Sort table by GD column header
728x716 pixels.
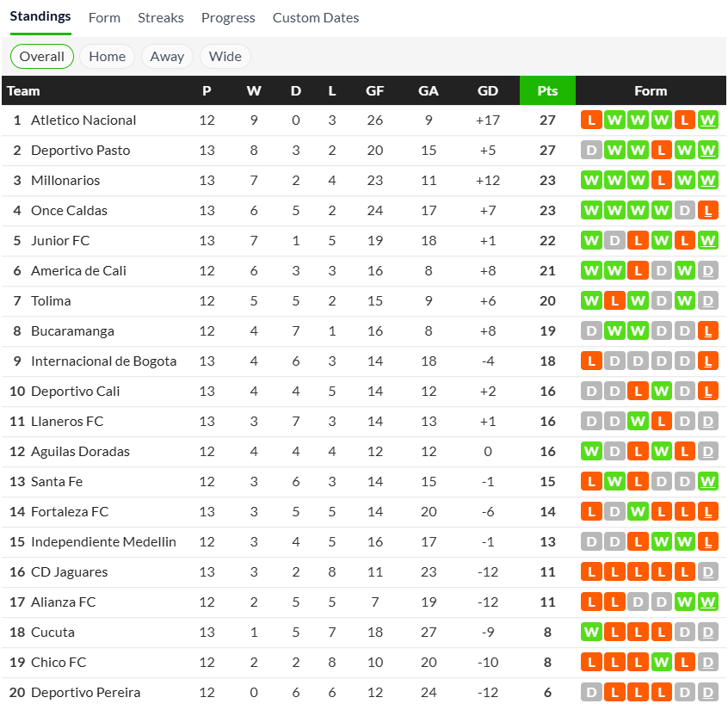point(488,91)
